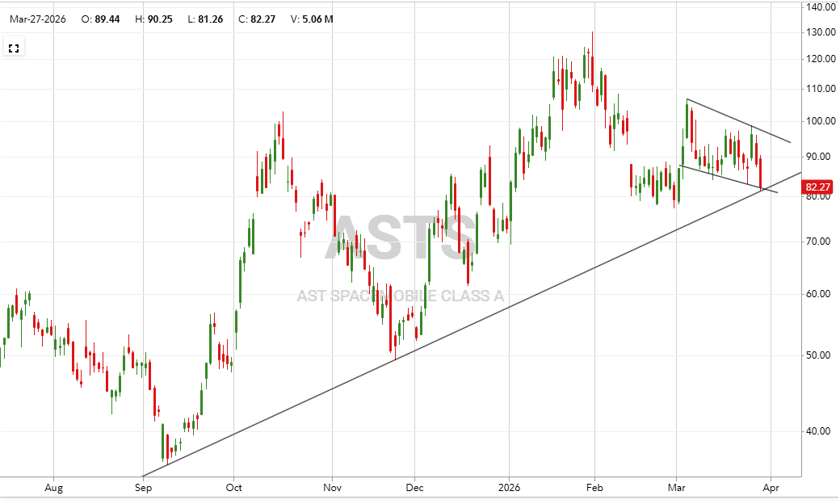
Task: Click the close price value 82.27 in header
Action: 263,19
